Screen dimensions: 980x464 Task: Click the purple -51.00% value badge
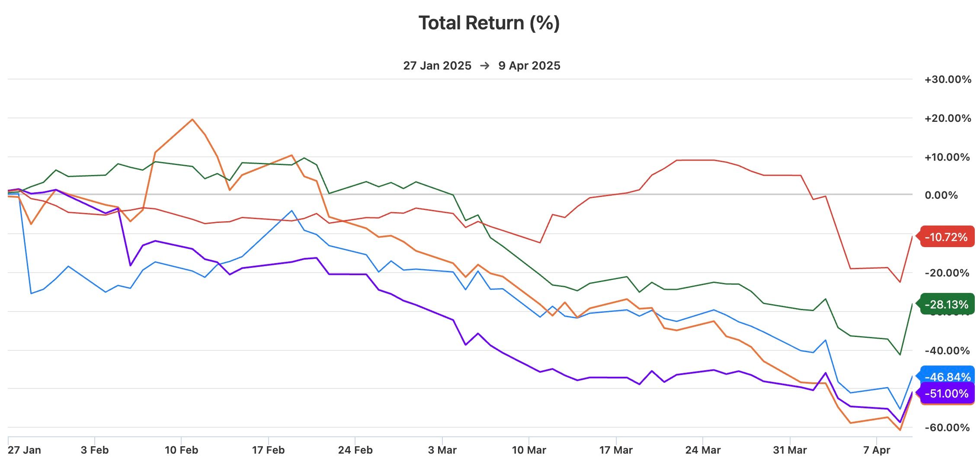946,394
